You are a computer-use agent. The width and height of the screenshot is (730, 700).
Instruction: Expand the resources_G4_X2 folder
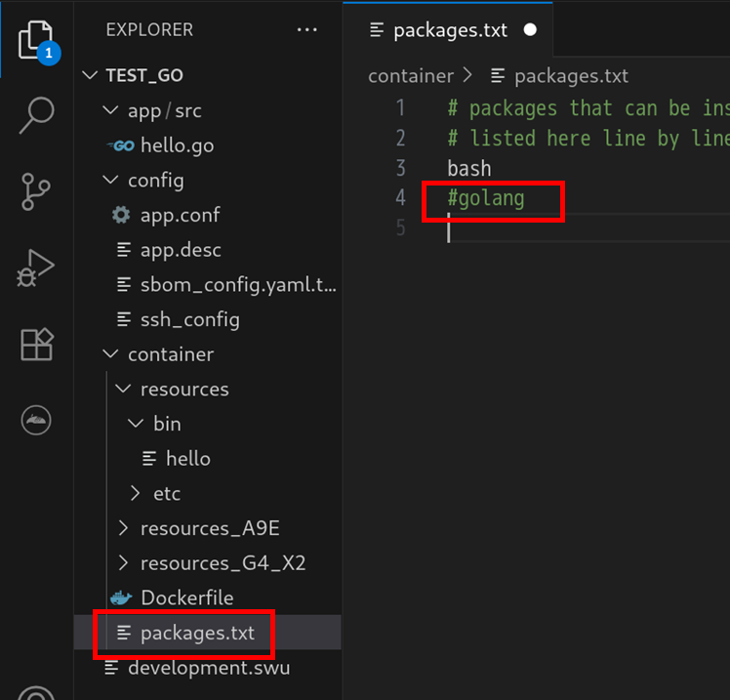coord(123,563)
